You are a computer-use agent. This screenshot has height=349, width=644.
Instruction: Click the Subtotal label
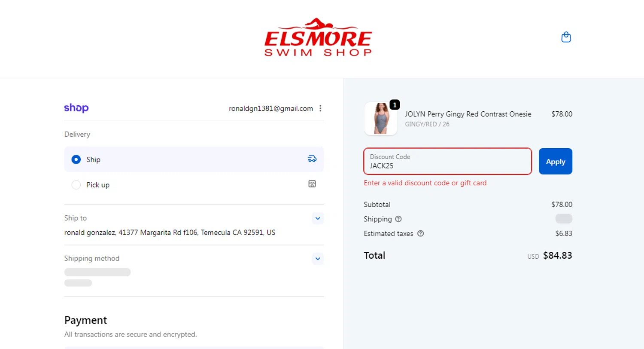coord(377,205)
